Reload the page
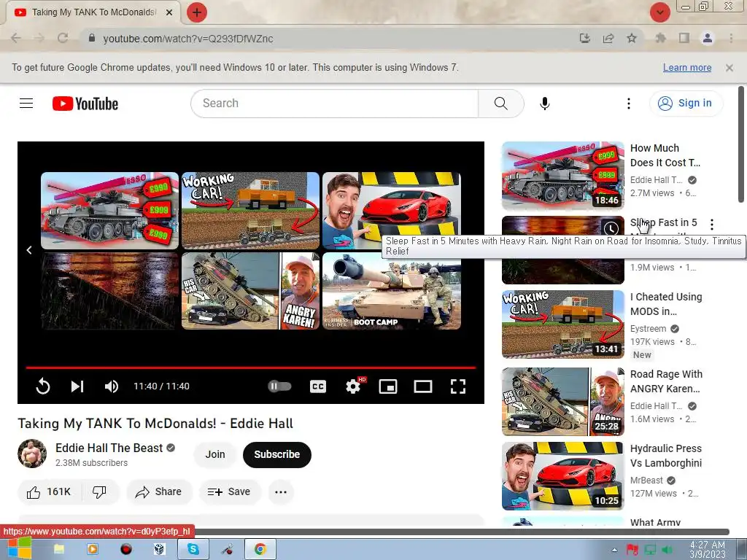Viewport: 747px width, 560px height. [63, 38]
